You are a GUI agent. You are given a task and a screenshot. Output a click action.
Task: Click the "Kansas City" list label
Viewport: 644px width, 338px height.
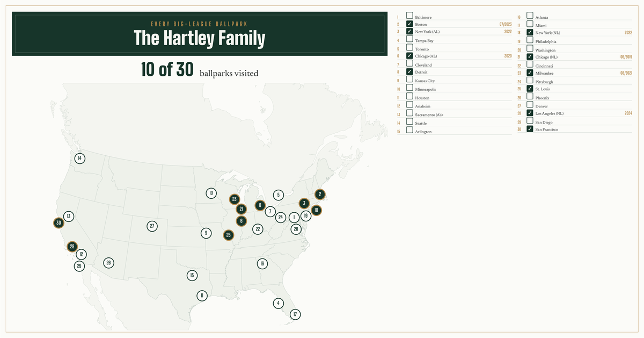click(425, 81)
